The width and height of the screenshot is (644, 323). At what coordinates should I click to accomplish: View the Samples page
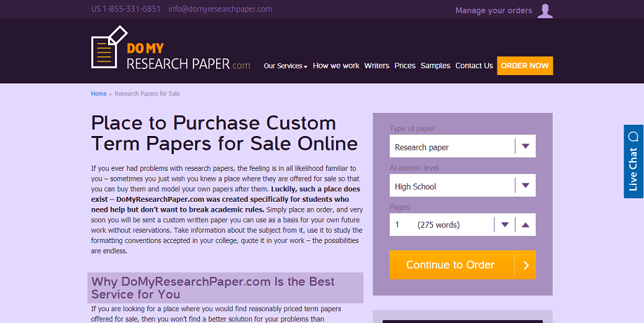coord(436,66)
